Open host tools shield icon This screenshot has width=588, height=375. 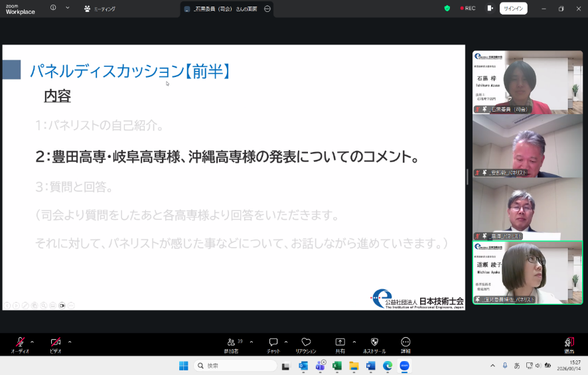coord(374,344)
